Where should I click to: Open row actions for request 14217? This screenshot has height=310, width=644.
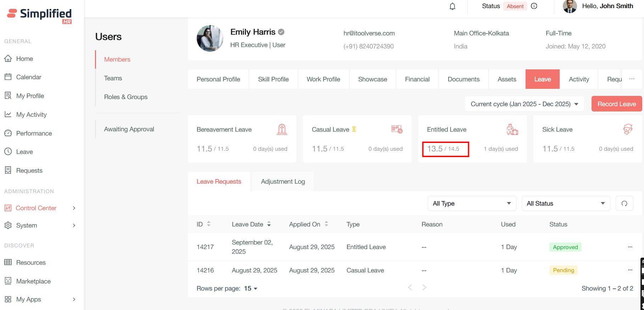tap(630, 247)
